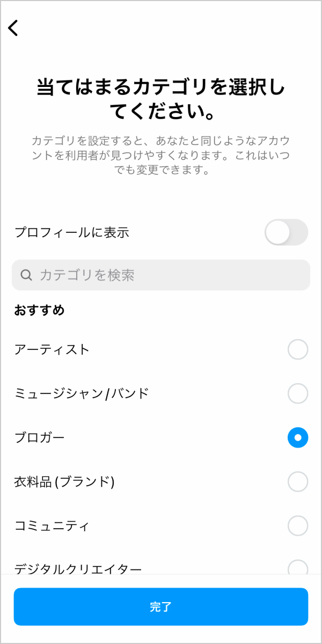Tap the アーティスト category label
The width and height of the screenshot is (322, 644).
(x=52, y=349)
